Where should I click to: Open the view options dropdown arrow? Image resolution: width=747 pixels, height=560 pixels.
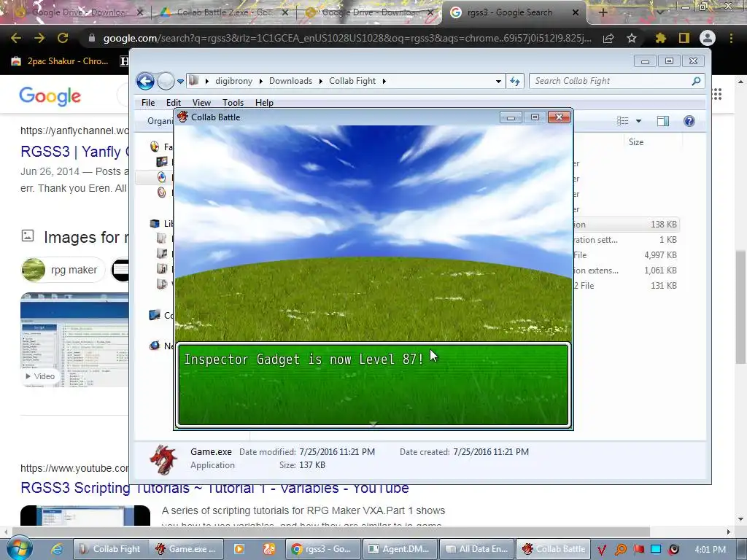[x=638, y=121]
